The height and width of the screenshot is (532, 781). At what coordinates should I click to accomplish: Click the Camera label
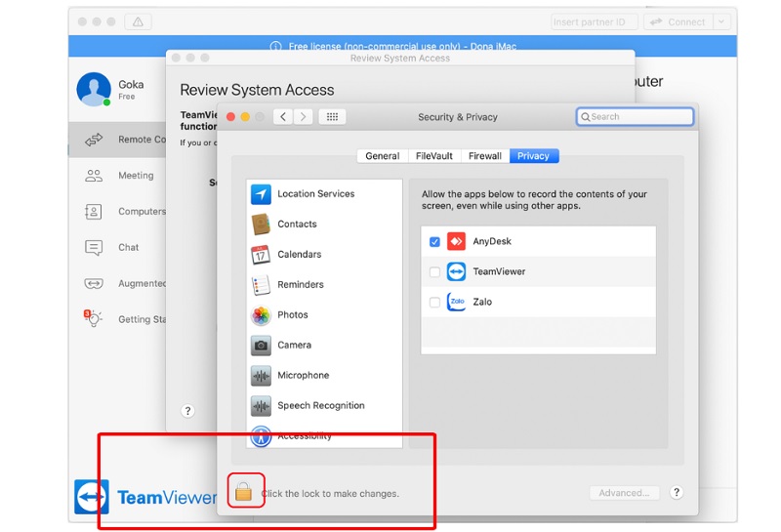(295, 345)
